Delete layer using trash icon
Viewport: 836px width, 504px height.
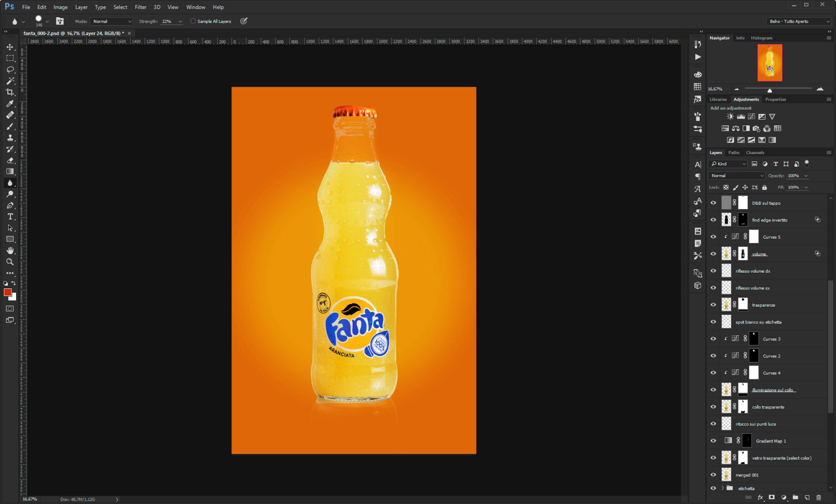click(x=818, y=498)
